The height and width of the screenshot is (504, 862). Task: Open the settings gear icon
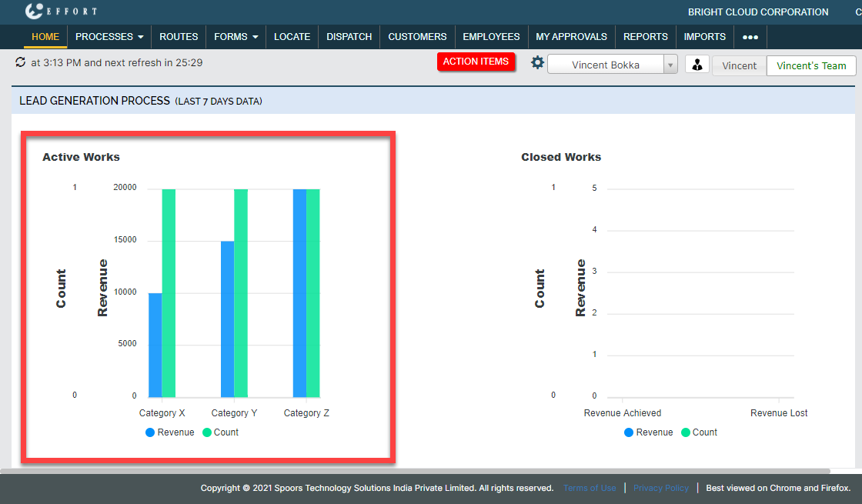tap(537, 63)
